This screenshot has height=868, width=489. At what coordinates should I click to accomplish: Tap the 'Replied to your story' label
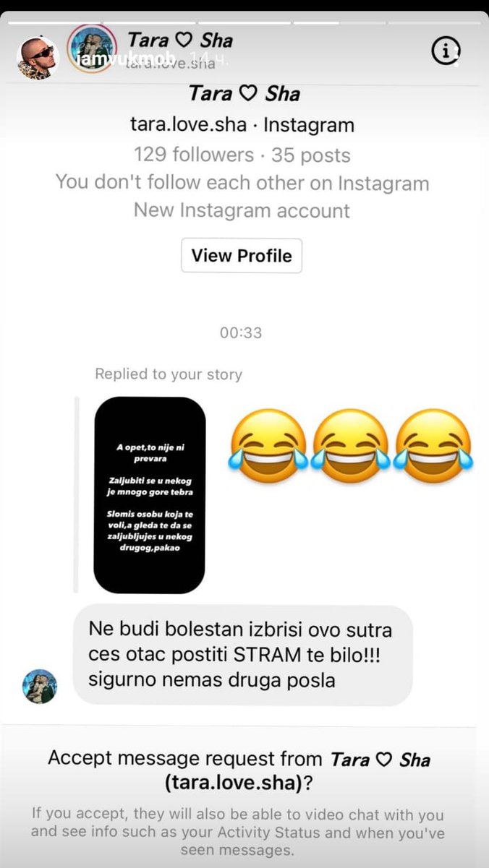click(x=169, y=374)
